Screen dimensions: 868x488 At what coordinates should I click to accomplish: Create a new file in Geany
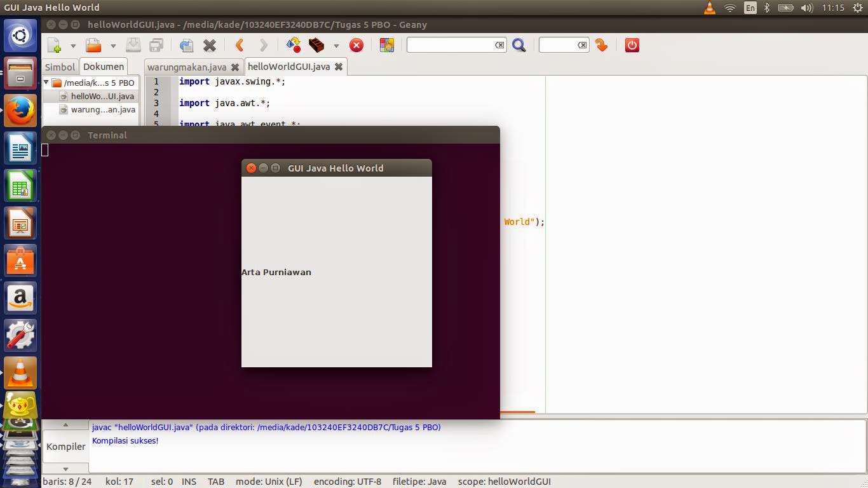pyautogui.click(x=55, y=45)
